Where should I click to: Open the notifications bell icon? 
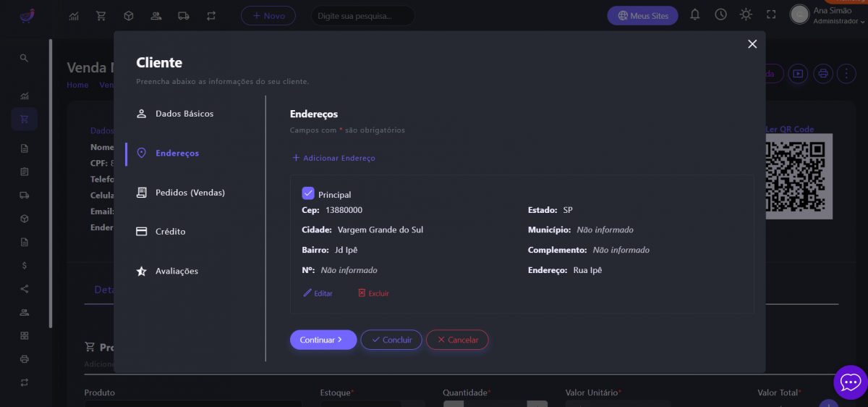point(695,14)
